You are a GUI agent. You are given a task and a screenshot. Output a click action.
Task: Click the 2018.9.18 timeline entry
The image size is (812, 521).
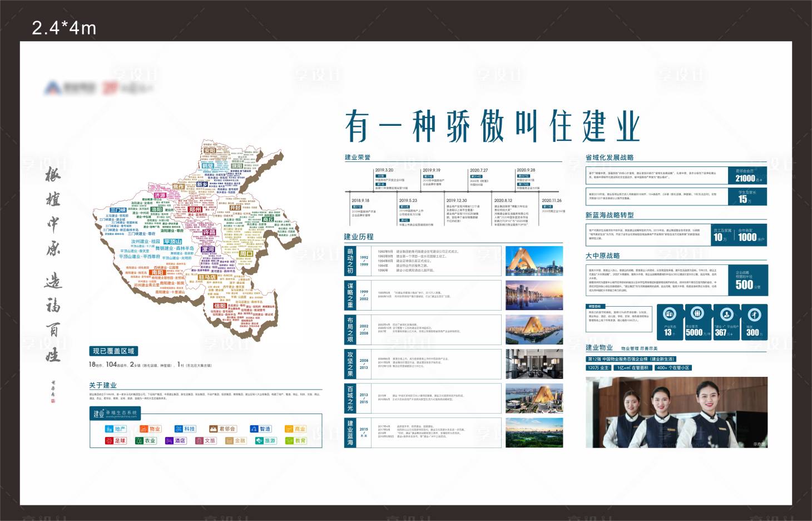pyautogui.click(x=364, y=208)
